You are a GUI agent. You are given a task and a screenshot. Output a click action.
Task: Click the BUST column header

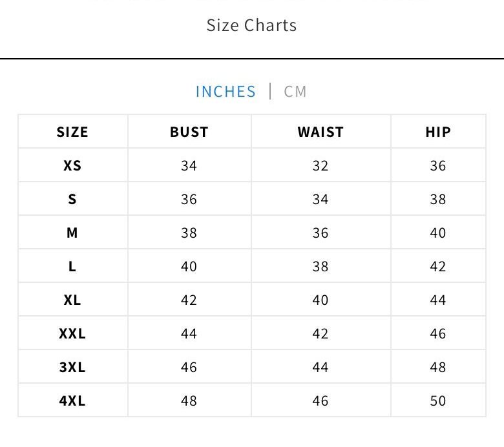(189, 132)
